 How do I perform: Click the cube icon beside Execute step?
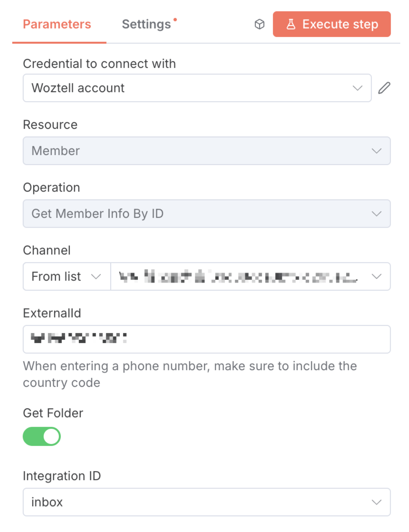pos(259,24)
